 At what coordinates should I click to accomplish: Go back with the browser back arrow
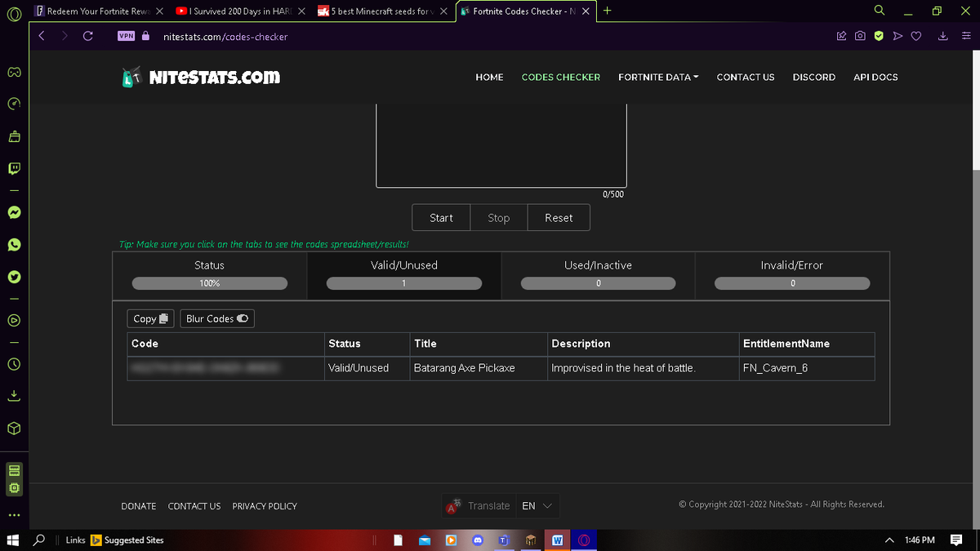pos(42,36)
